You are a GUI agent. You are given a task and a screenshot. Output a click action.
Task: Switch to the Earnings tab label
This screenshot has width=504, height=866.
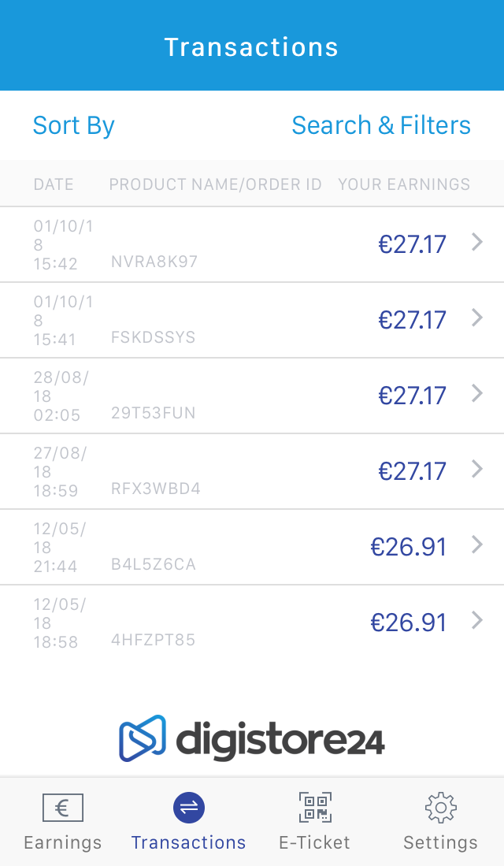[63, 842]
